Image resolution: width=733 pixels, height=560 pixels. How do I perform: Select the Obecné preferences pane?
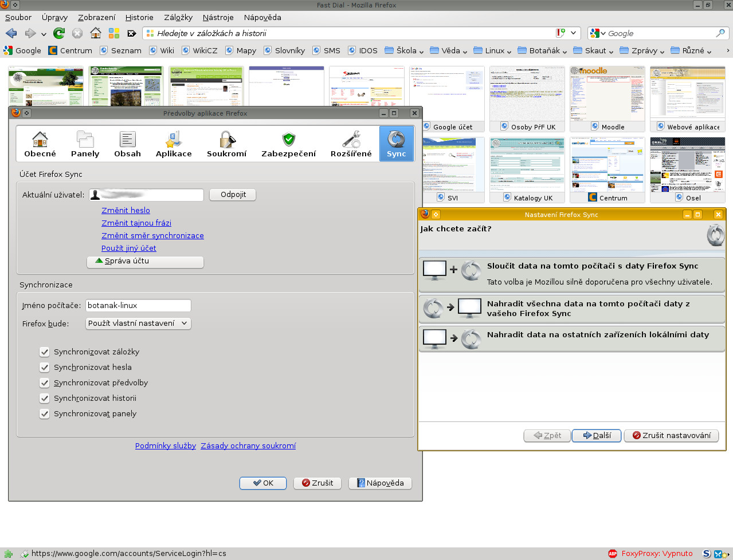[40, 144]
